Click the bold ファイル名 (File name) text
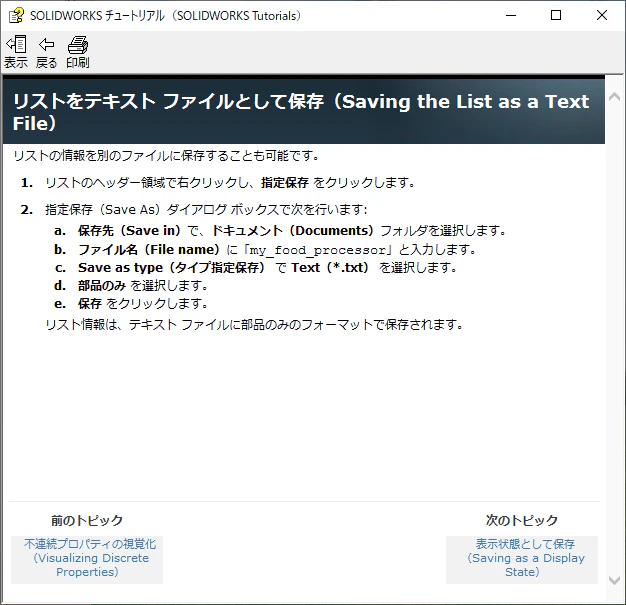This screenshot has height=605, width=626. (149, 250)
